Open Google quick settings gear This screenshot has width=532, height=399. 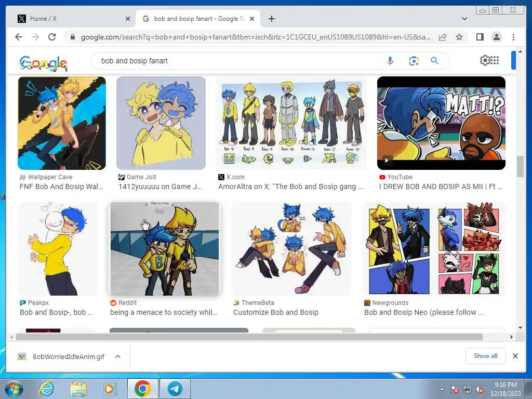click(485, 60)
